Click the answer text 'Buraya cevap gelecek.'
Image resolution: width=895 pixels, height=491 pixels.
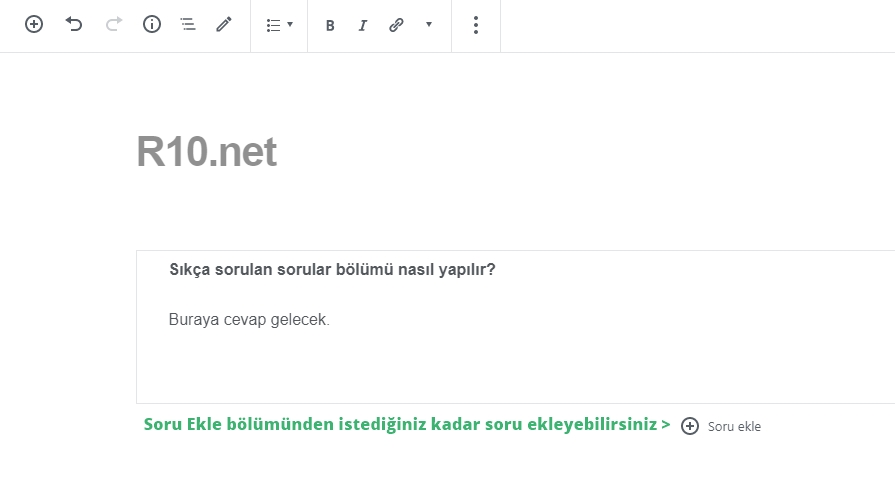(x=249, y=320)
